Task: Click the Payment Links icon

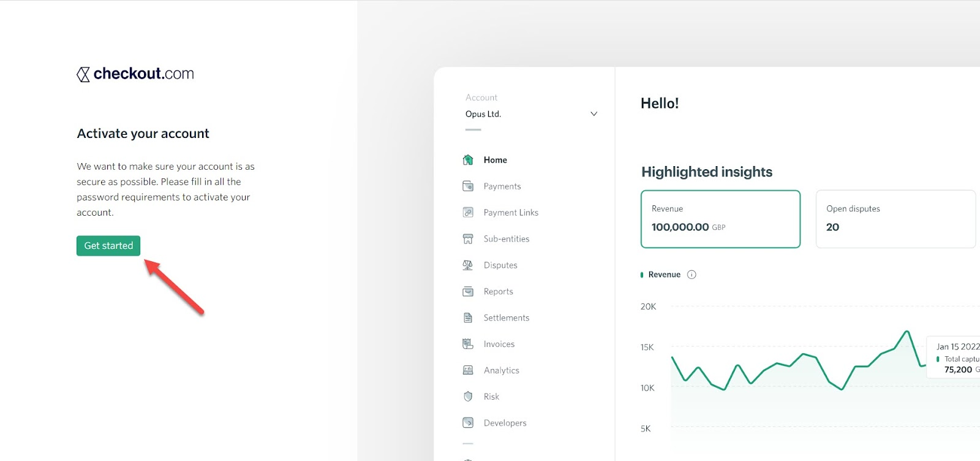Action: pos(468,213)
